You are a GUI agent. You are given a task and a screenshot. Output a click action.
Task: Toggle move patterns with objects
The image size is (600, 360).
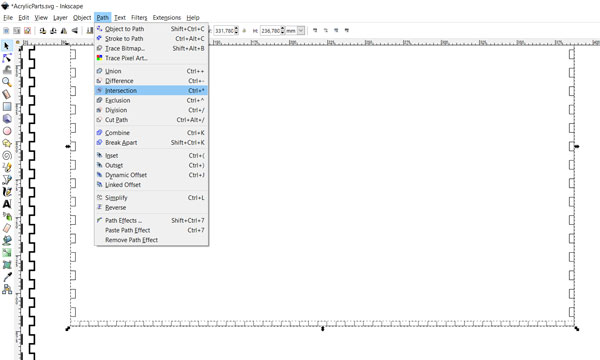pyautogui.click(x=347, y=30)
